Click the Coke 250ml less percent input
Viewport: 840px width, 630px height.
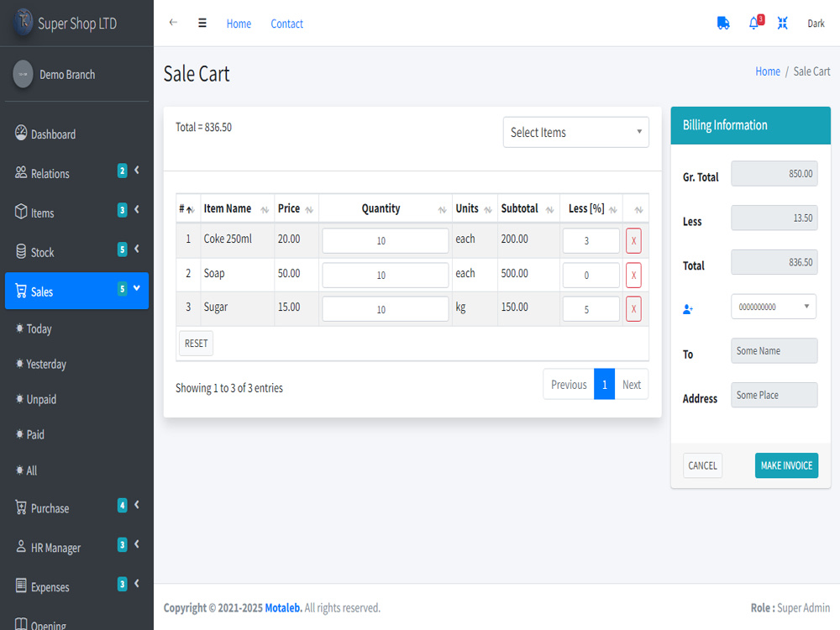click(x=591, y=240)
